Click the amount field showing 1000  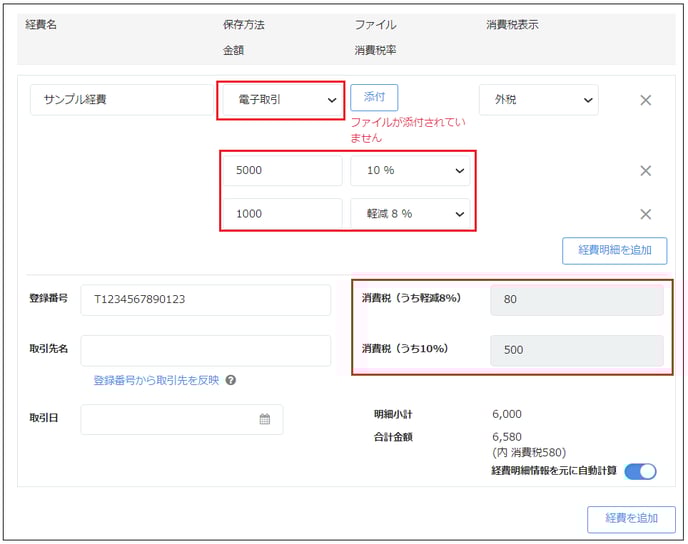[x=283, y=214]
